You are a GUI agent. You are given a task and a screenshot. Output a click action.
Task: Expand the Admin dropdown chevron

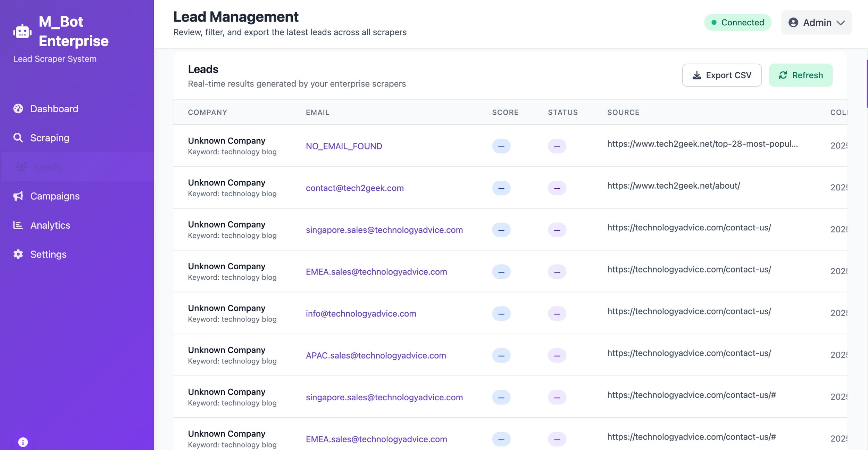(x=841, y=23)
